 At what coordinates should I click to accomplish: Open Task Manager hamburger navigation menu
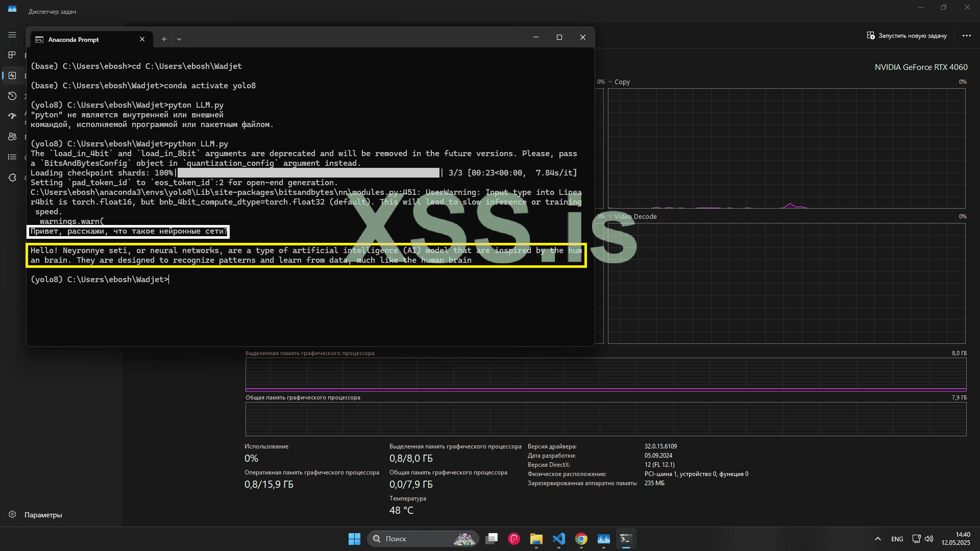(12, 35)
